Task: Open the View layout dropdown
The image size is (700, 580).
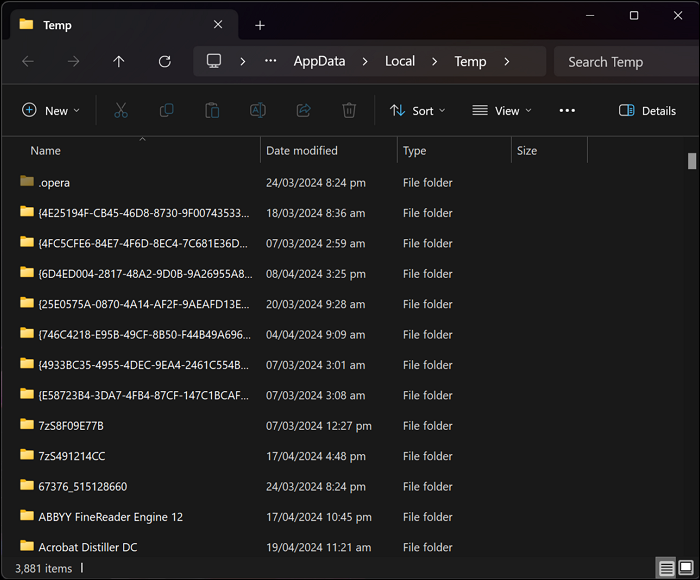Action: (502, 111)
